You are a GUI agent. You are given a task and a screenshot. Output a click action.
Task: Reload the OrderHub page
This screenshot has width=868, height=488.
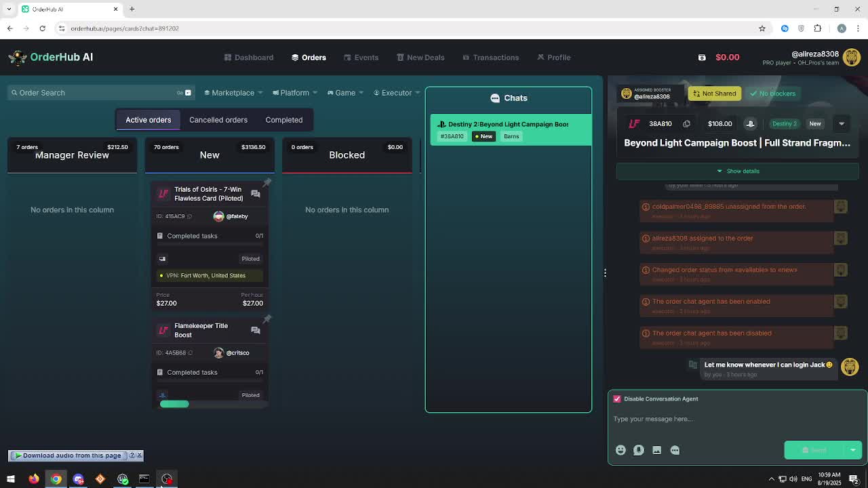point(42,28)
